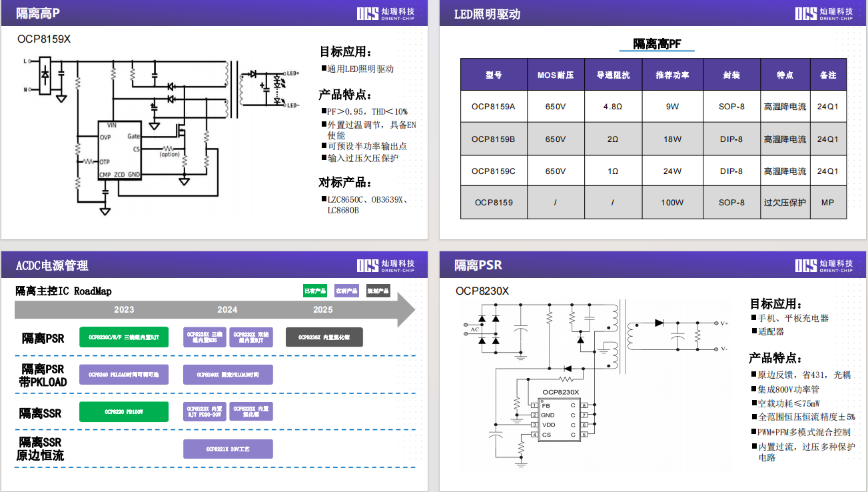868x492 pixels.
Task: Click the 9W power cell
Action: 672,107
